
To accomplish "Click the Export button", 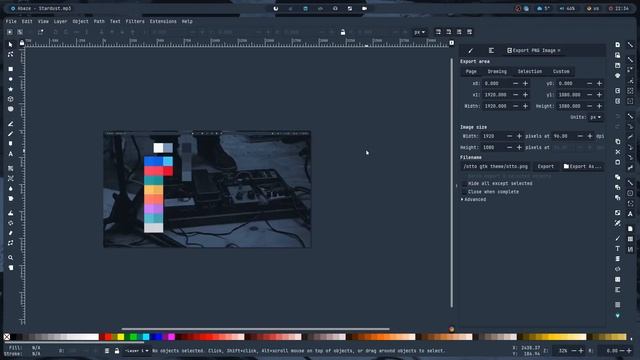I will [546, 167].
